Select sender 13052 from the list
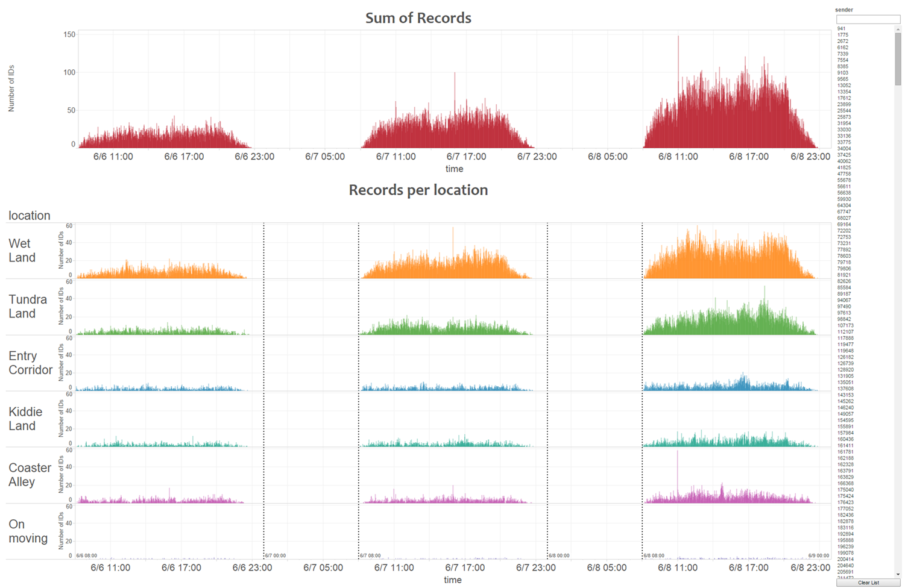This screenshot has height=588, width=911. (844, 86)
